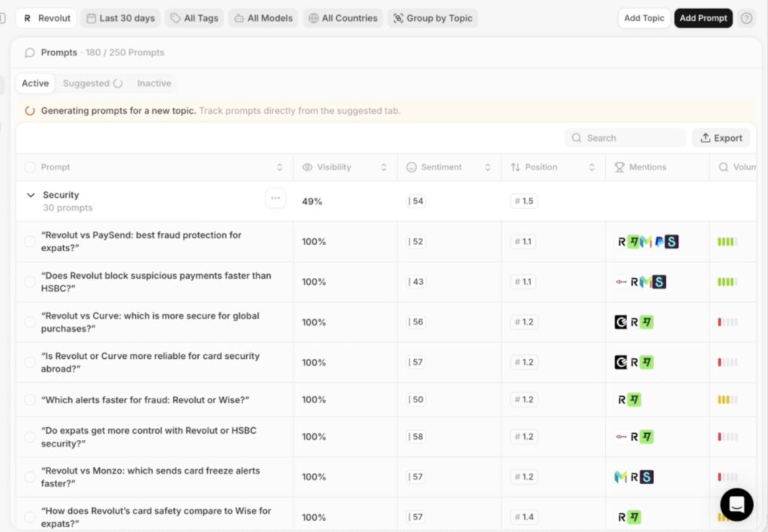Click red volume bar for Curve global purchases
This screenshot has width=768, height=532.
click(x=727, y=322)
